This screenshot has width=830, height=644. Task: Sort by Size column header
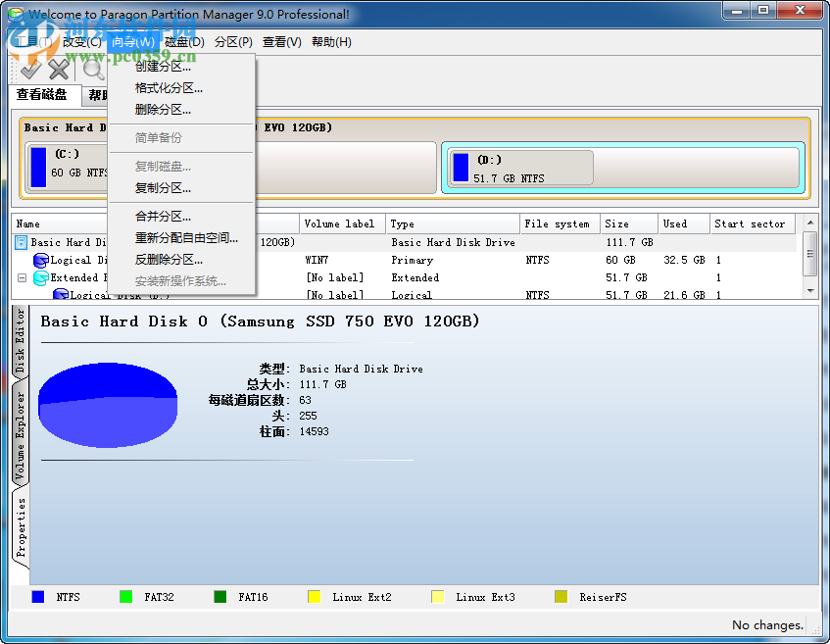pyautogui.click(x=629, y=224)
